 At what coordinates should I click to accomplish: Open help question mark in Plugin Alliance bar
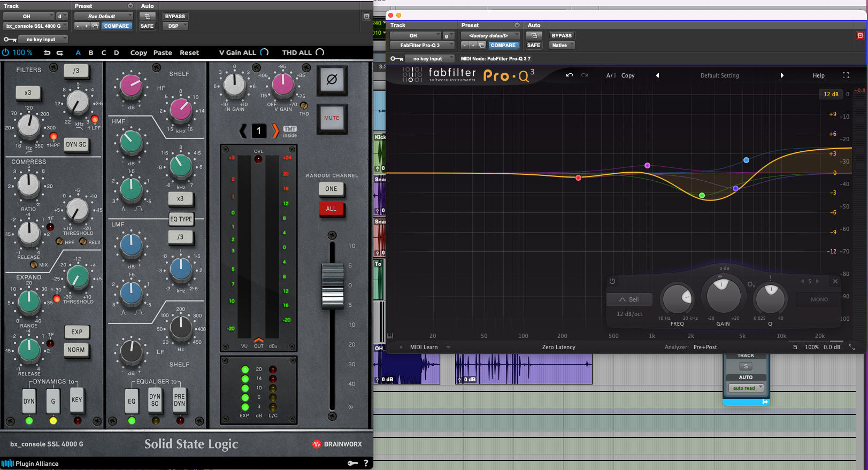(x=366, y=463)
